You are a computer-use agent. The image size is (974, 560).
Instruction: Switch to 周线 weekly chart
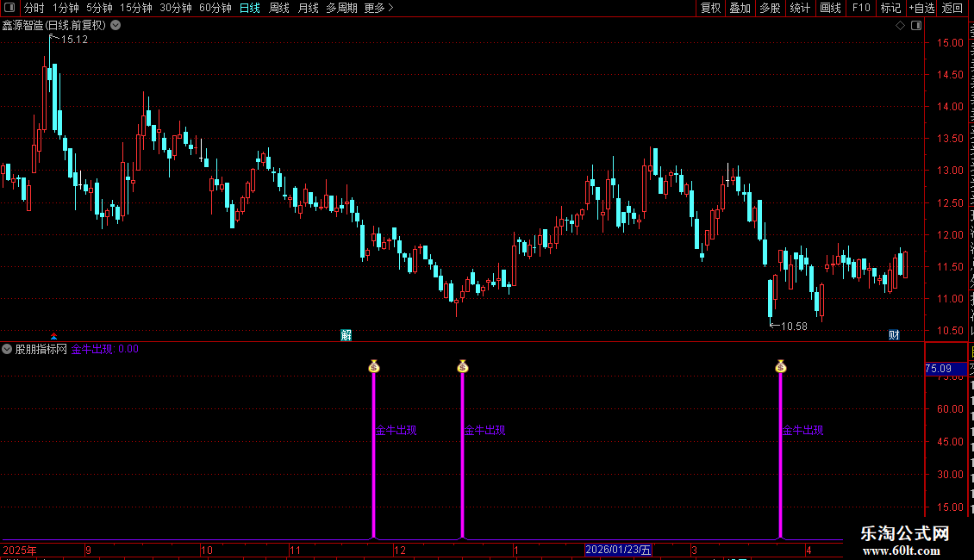pos(279,8)
